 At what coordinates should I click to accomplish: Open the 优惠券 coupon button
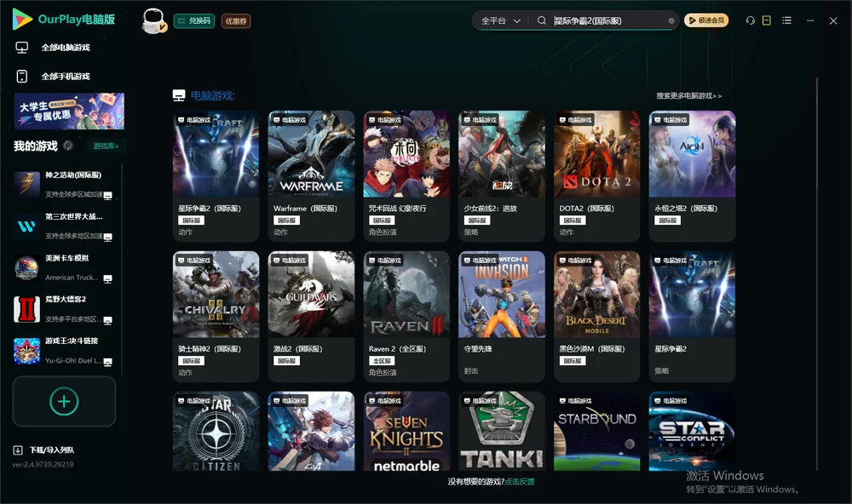236,20
